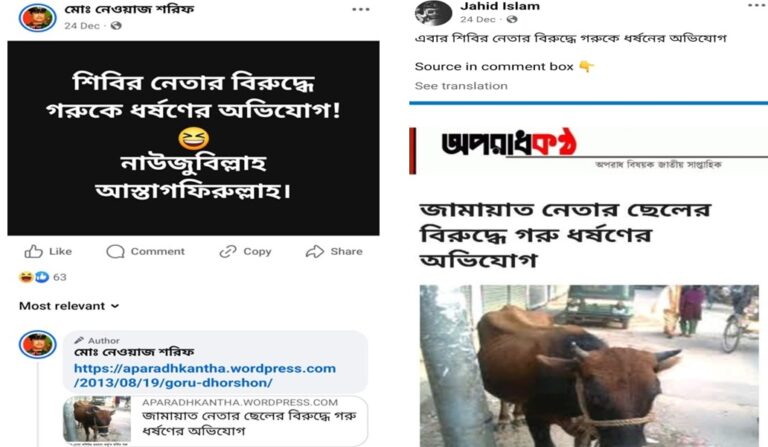The height and width of the screenshot is (447, 768).
Task: Click the Like thumbs-up icon
Action: click(x=33, y=252)
